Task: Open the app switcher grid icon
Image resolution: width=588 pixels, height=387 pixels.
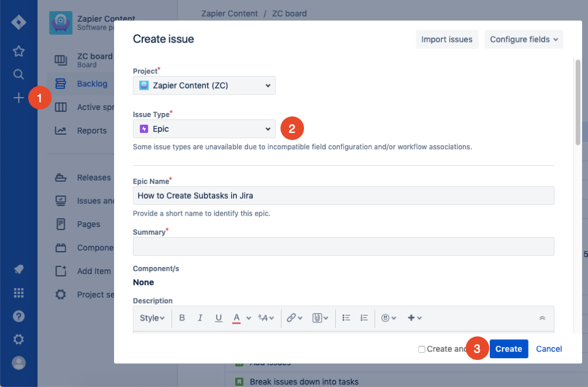Action: 18,292
